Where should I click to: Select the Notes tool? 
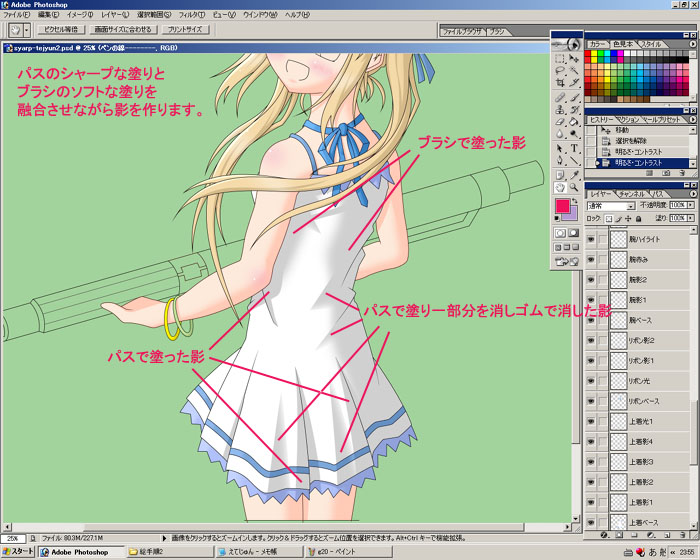(560, 175)
